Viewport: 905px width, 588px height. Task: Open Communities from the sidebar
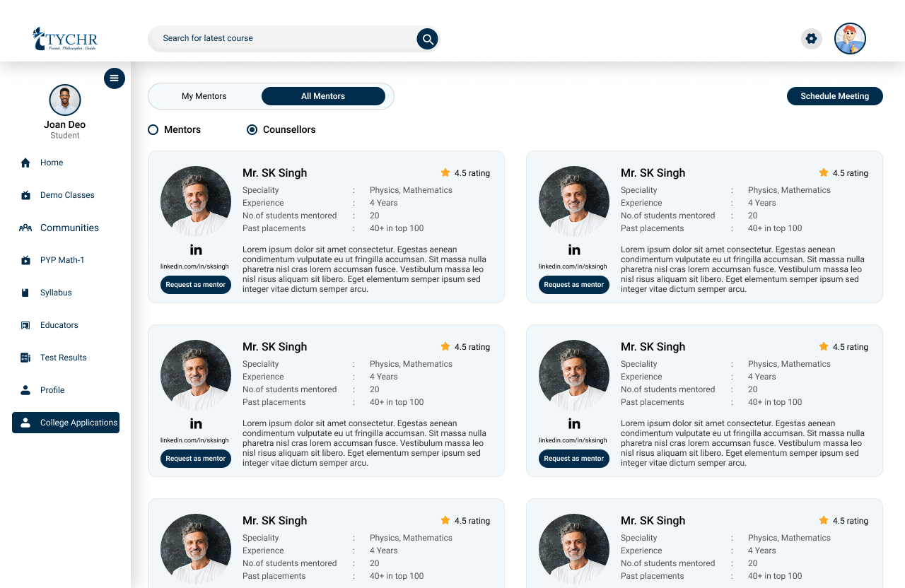(x=69, y=228)
